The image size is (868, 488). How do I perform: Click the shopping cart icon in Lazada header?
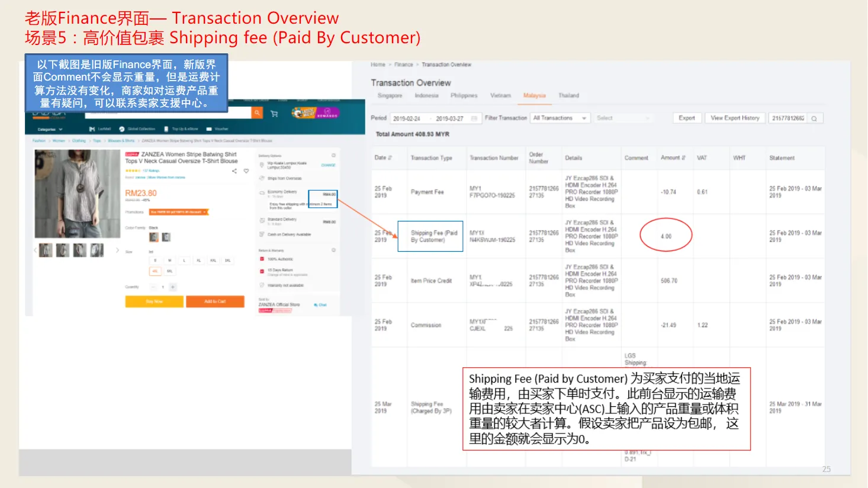tap(274, 113)
